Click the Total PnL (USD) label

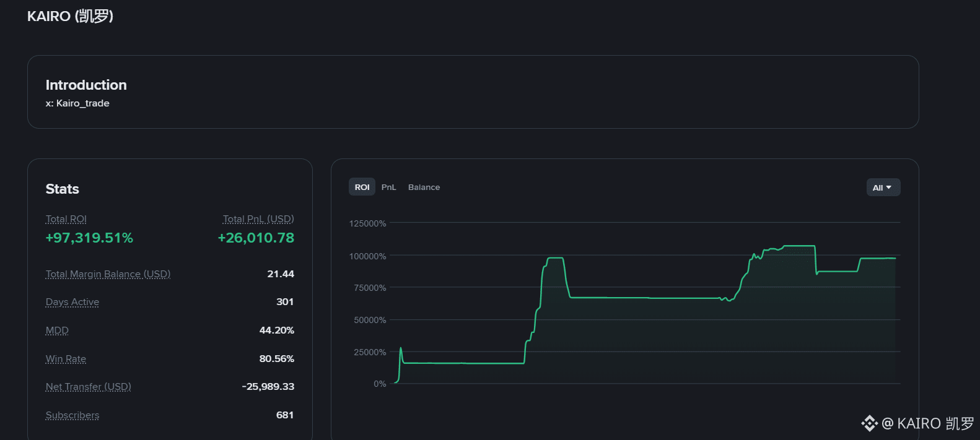coord(258,219)
